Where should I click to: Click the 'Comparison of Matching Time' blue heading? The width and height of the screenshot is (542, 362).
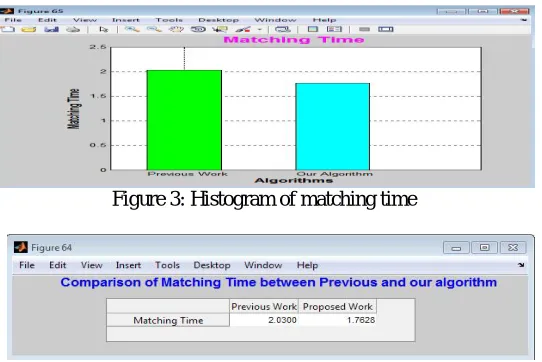click(x=279, y=282)
